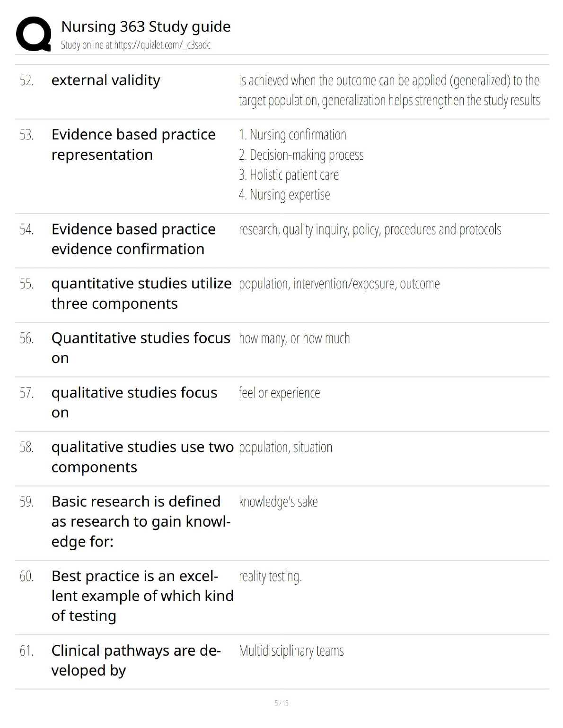Click the definition 'how many, or how much'

coord(294,338)
